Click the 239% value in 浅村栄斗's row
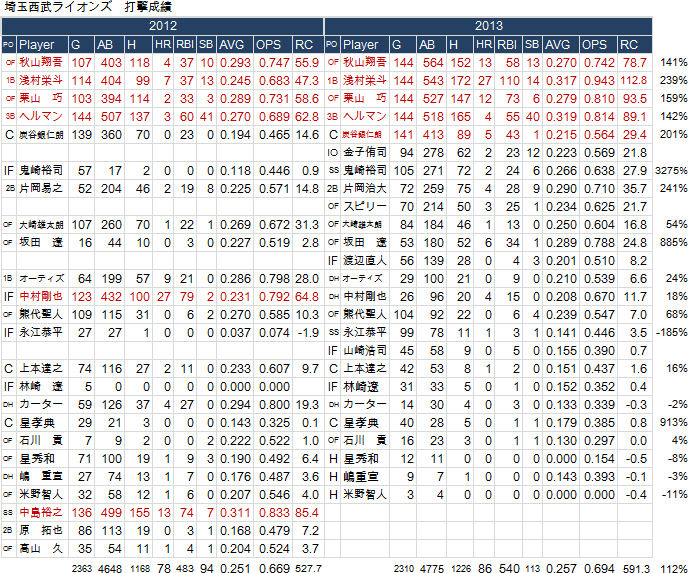688x573 pixels. [x=673, y=80]
